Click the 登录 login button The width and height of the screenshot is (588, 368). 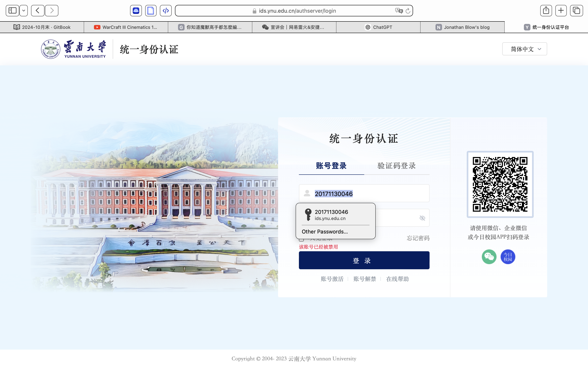point(364,260)
